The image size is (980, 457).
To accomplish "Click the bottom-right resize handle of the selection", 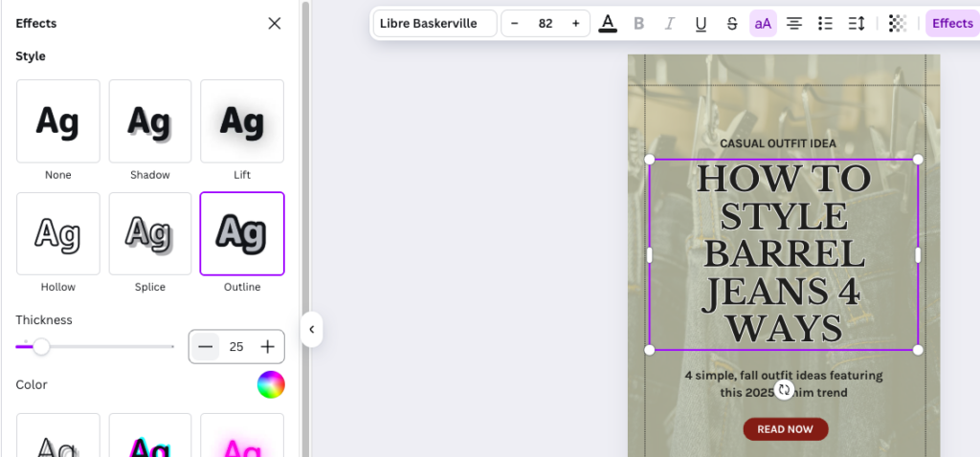I will click(918, 350).
